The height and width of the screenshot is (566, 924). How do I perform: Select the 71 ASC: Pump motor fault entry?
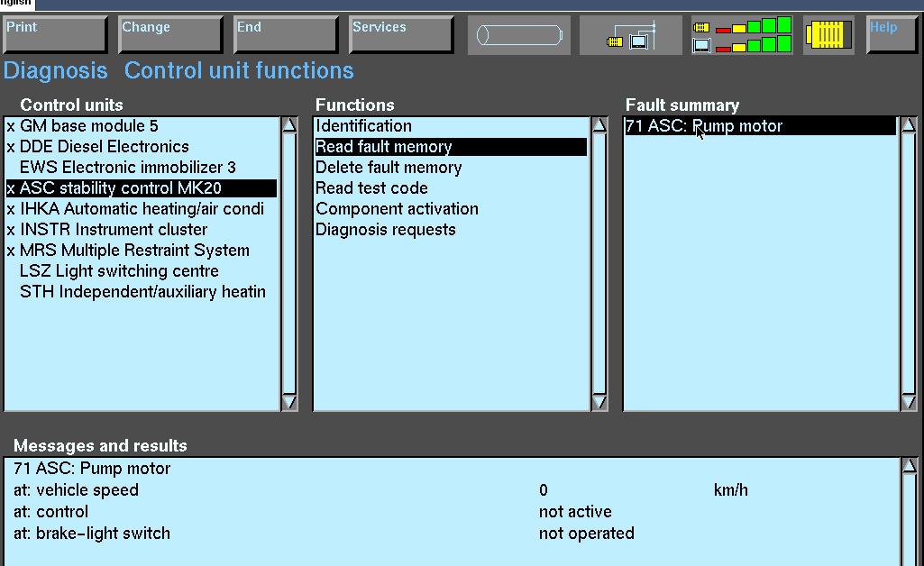point(704,127)
